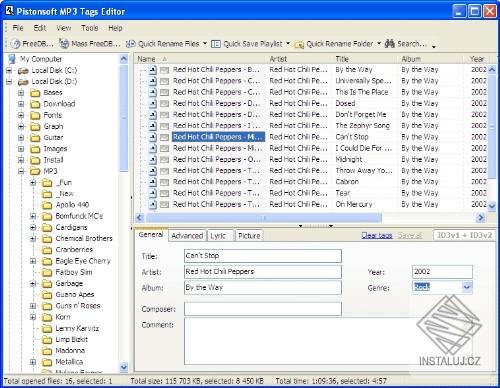Open the Help menu
The width and height of the screenshot is (500, 388).
coord(115,28)
